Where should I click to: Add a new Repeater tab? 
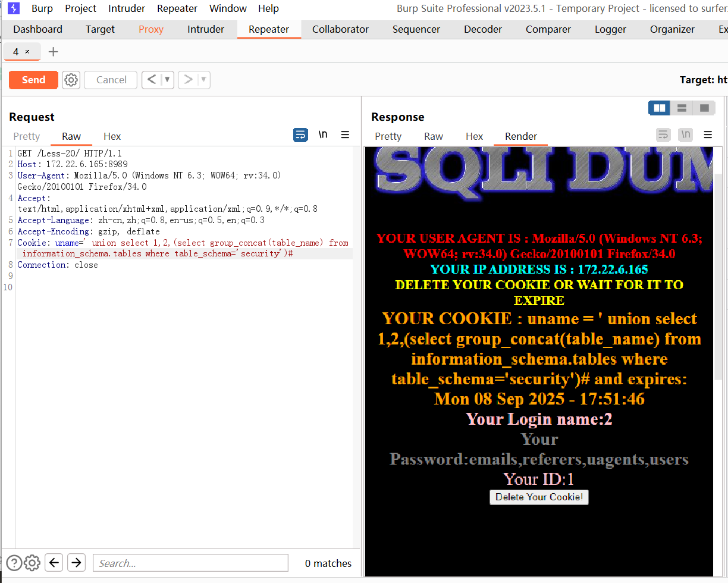[53, 52]
